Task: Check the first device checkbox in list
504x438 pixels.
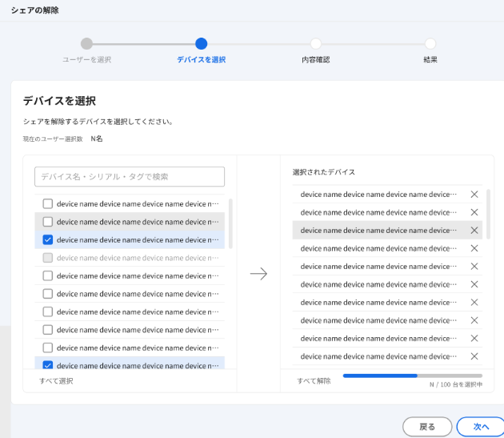Action: 47,203
